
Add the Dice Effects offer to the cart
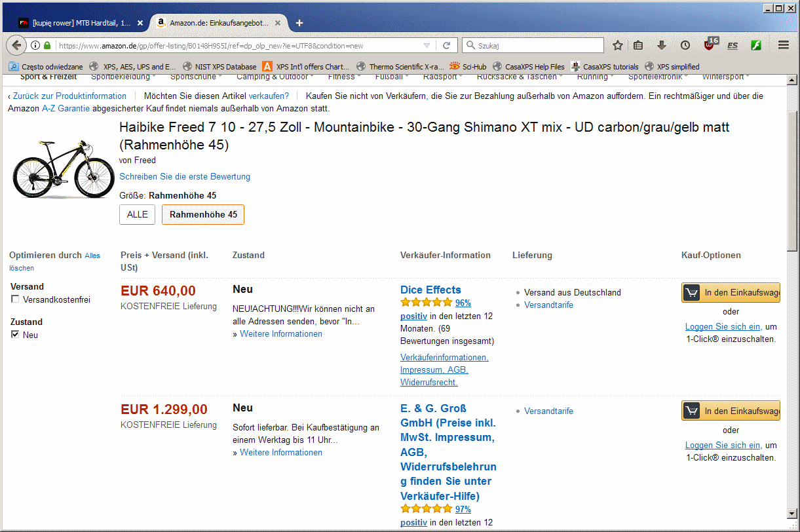tap(731, 293)
